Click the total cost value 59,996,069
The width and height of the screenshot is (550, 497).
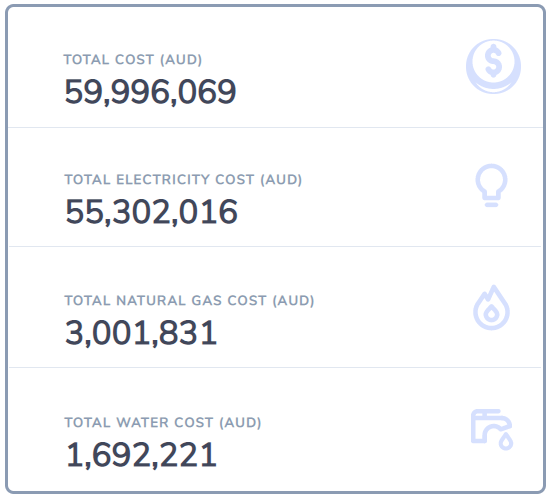pos(150,92)
